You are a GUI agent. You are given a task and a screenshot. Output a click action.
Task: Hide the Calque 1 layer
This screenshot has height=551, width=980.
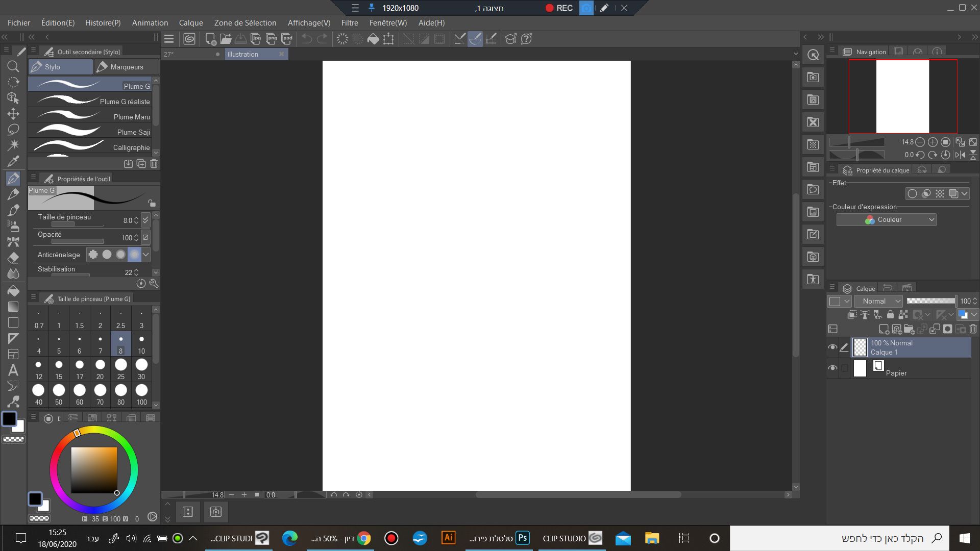click(832, 347)
